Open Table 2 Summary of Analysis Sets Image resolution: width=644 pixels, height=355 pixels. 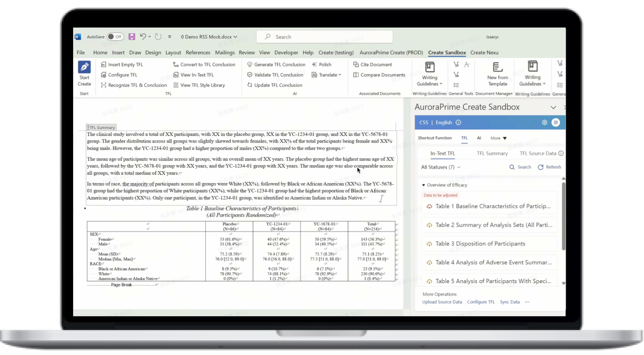[489, 225]
